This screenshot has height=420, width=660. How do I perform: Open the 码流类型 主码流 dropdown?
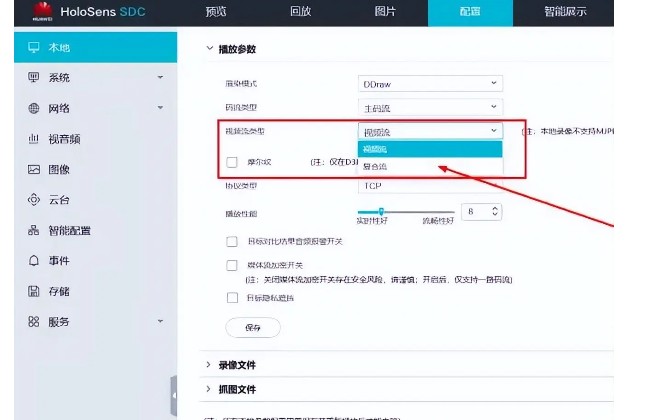point(430,107)
